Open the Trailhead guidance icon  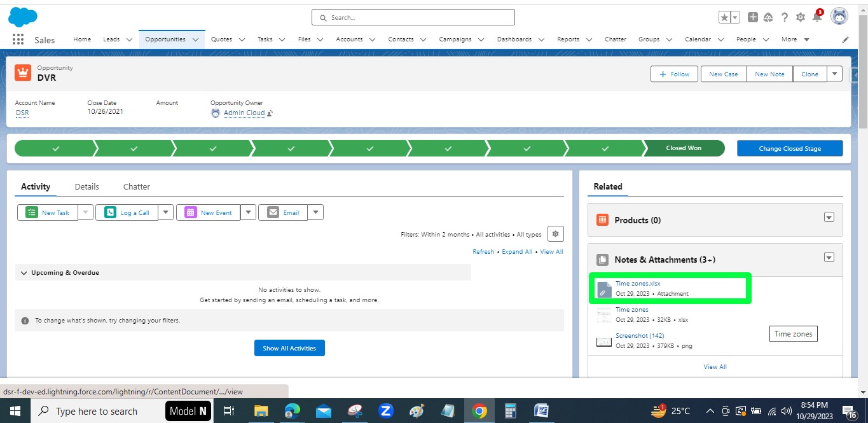click(768, 17)
